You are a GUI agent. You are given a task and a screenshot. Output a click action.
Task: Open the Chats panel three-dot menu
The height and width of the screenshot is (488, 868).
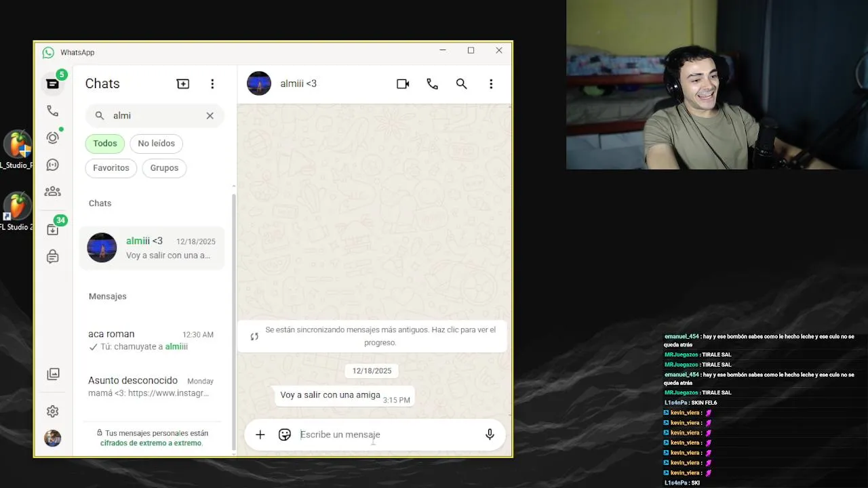click(212, 84)
